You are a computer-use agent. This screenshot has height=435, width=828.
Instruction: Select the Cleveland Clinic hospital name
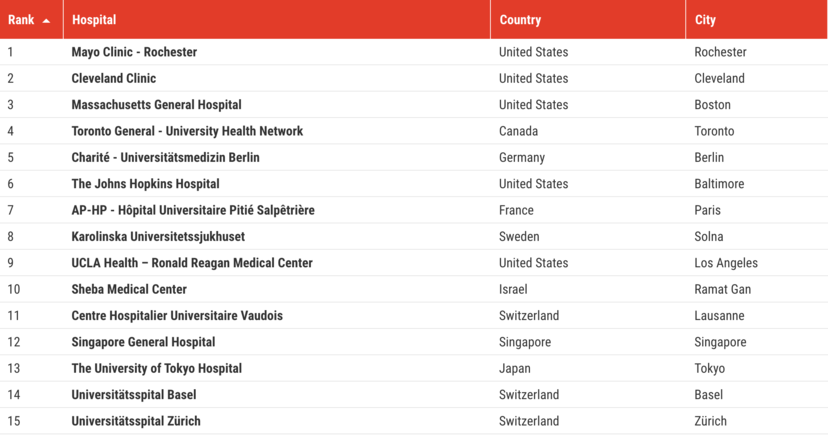(114, 78)
